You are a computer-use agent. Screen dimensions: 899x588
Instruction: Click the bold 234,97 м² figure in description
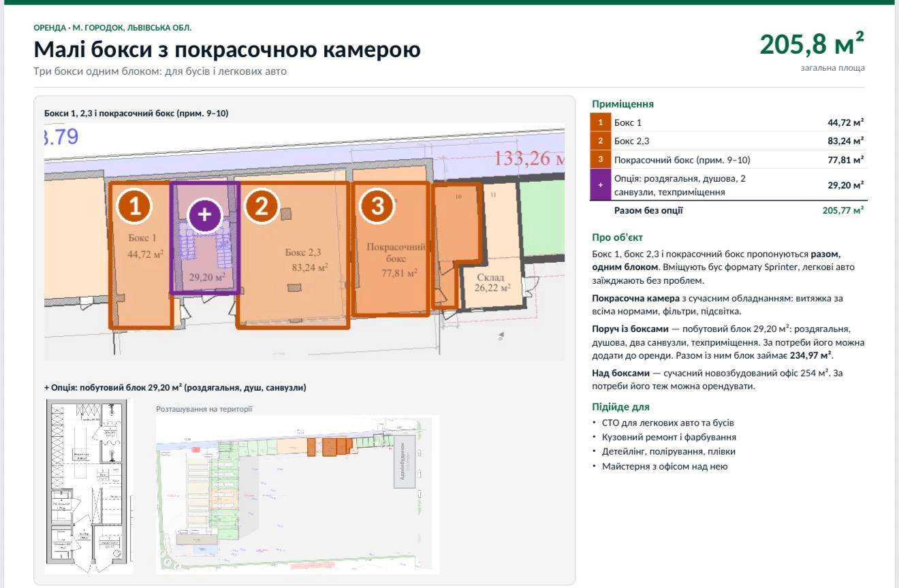(x=811, y=355)
